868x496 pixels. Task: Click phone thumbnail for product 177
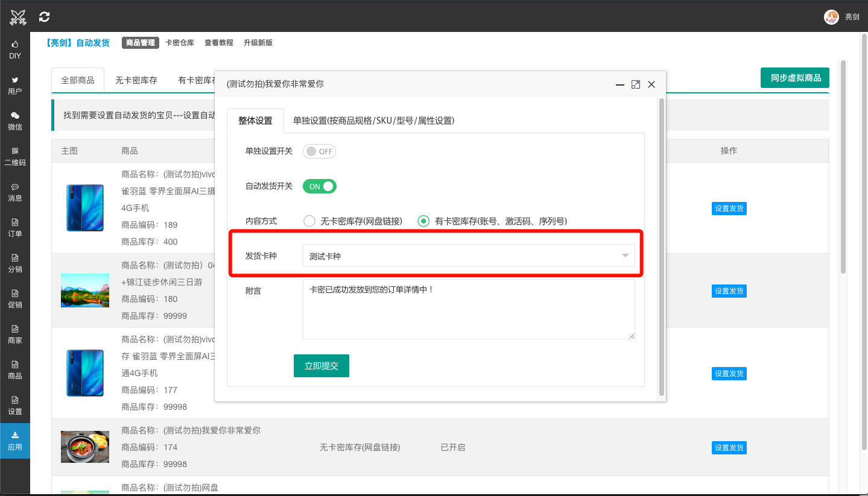pos(85,374)
